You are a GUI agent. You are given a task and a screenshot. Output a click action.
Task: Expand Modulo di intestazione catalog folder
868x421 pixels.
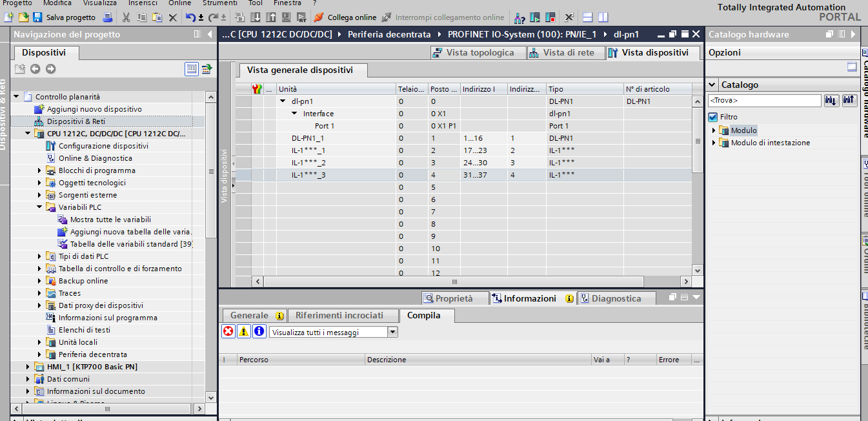click(714, 143)
